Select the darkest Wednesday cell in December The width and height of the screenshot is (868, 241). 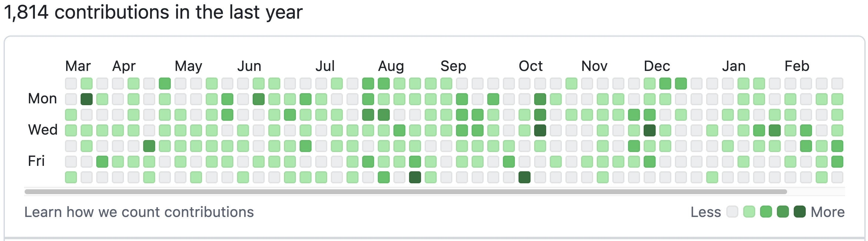(649, 130)
